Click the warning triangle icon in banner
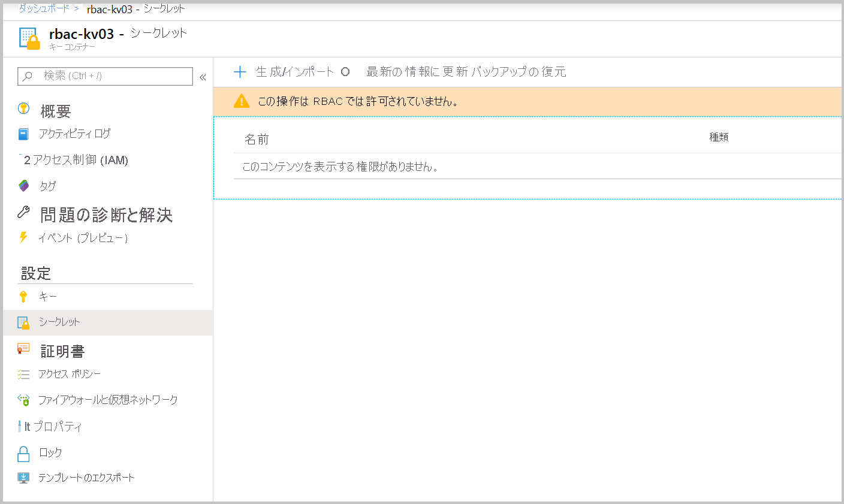Image resolution: width=844 pixels, height=504 pixels. 242,101
